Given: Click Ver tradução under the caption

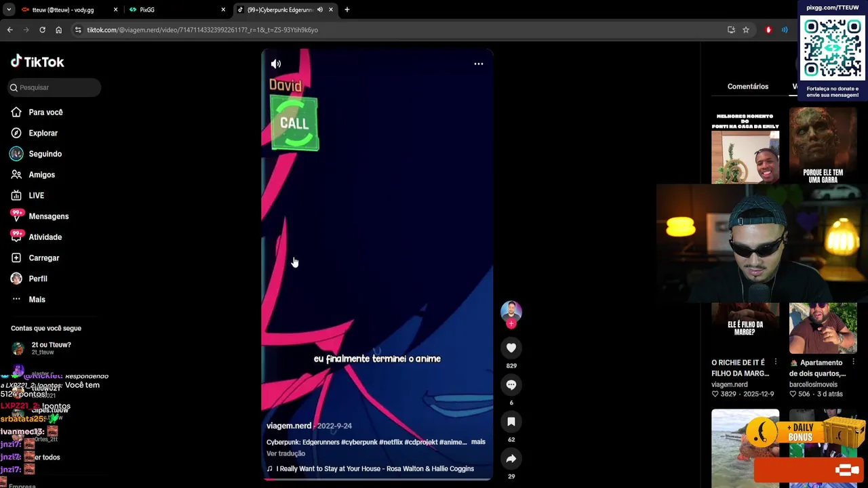Looking at the screenshot, I should (285, 453).
